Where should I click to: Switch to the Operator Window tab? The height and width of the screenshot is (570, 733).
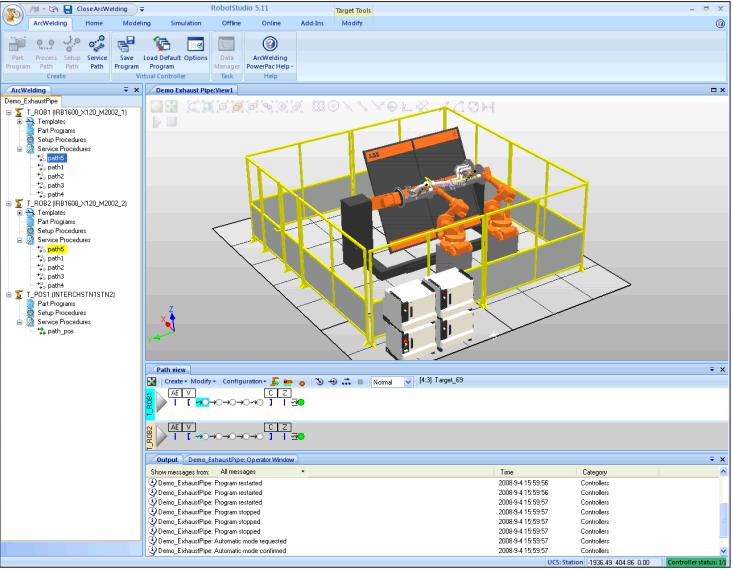click(x=241, y=460)
